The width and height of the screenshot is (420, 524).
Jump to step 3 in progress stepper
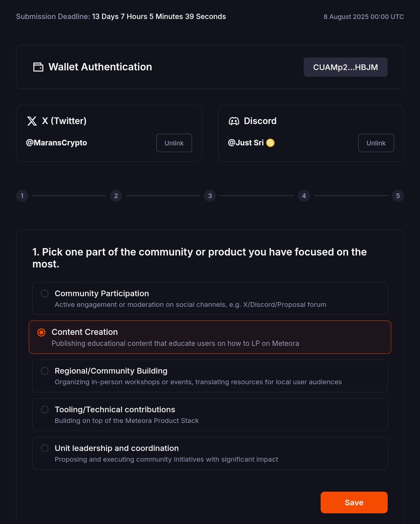[210, 196]
